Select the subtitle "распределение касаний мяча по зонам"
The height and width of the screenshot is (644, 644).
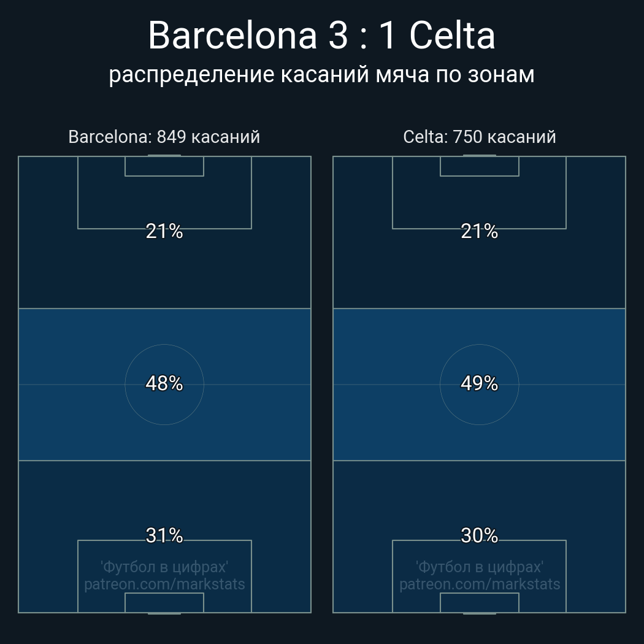(321, 74)
